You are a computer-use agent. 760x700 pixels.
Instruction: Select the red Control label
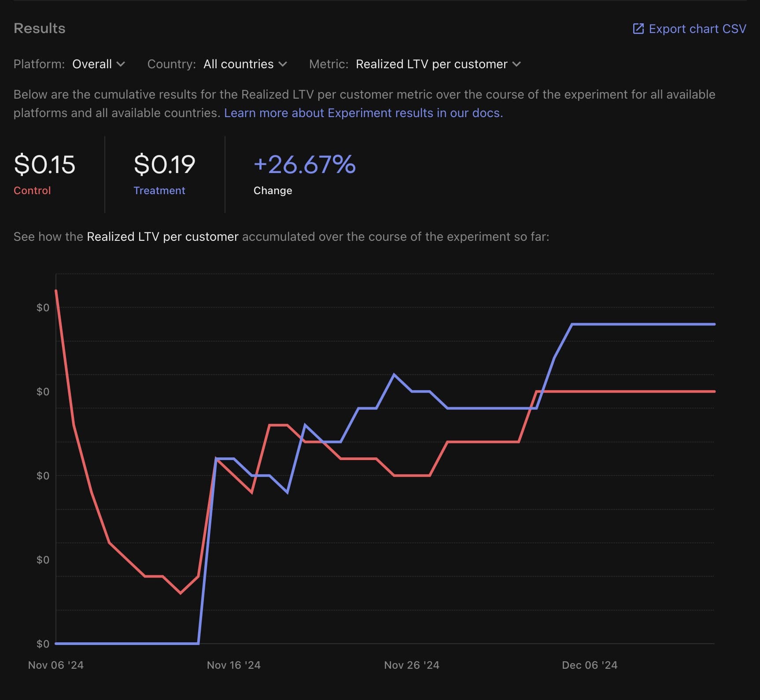[32, 191]
